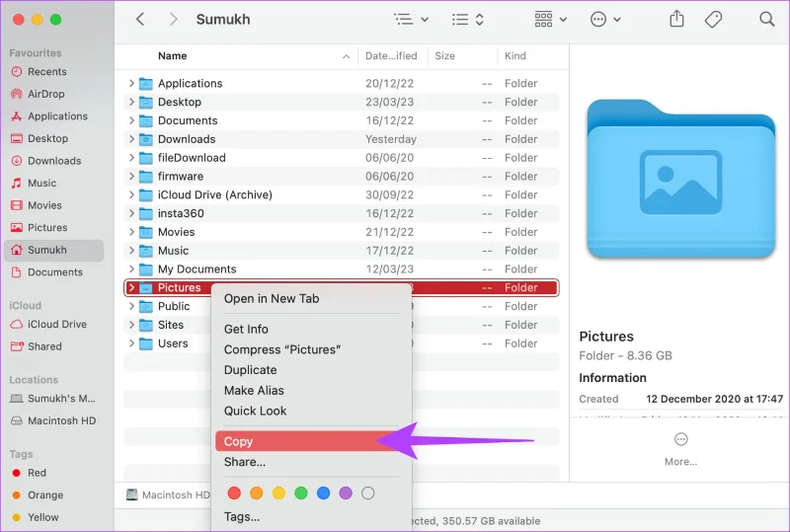Select the Movies folder in file list

[x=342, y=232]
